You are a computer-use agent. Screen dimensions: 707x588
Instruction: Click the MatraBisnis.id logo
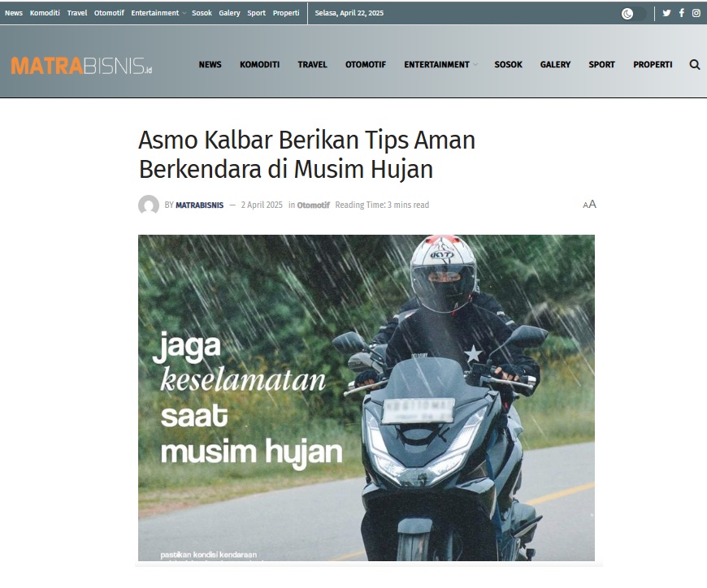pos(81,66)
